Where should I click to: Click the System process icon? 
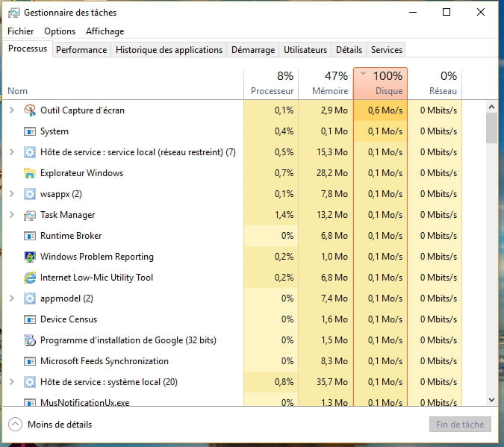[x=30, y=131]
